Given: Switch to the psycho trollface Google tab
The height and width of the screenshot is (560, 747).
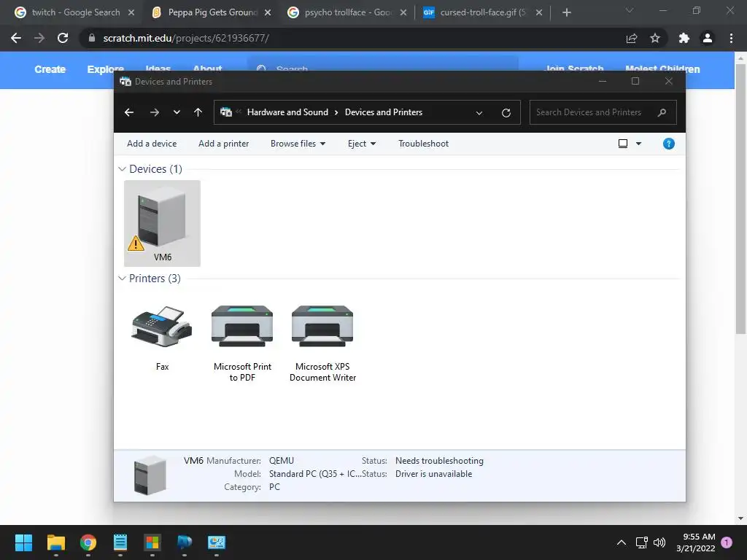Looking at the screenshot, I should [348, 12].
